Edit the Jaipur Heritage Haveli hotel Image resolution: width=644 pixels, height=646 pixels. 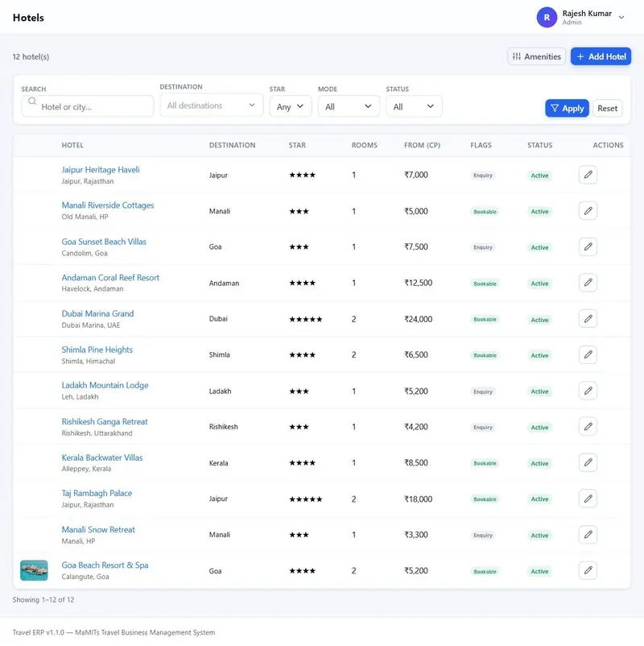coord(588,175)
